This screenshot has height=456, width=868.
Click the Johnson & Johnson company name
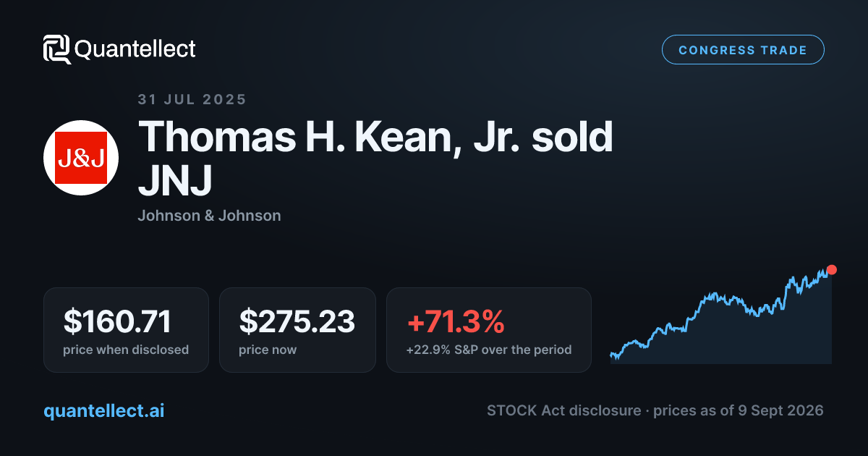pyautogui.click(x=209, y=216)
